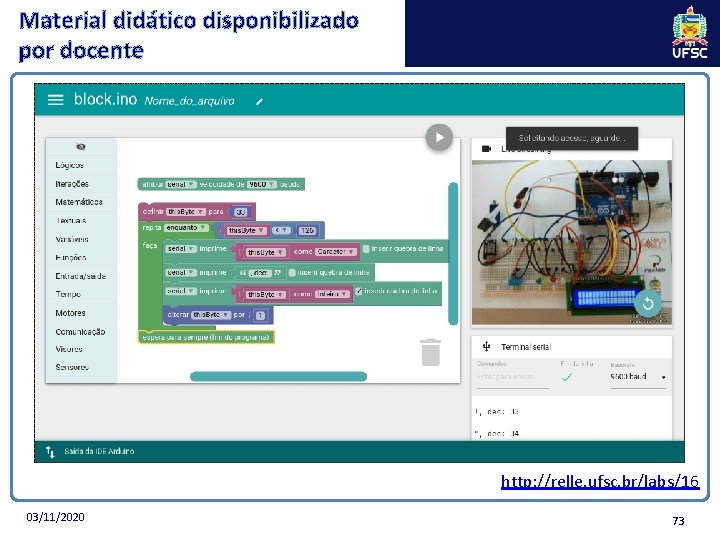Open the 9600 bauds speed dropdown in block
This screenshot has width=720, height=540.
[x=262, y=185]
